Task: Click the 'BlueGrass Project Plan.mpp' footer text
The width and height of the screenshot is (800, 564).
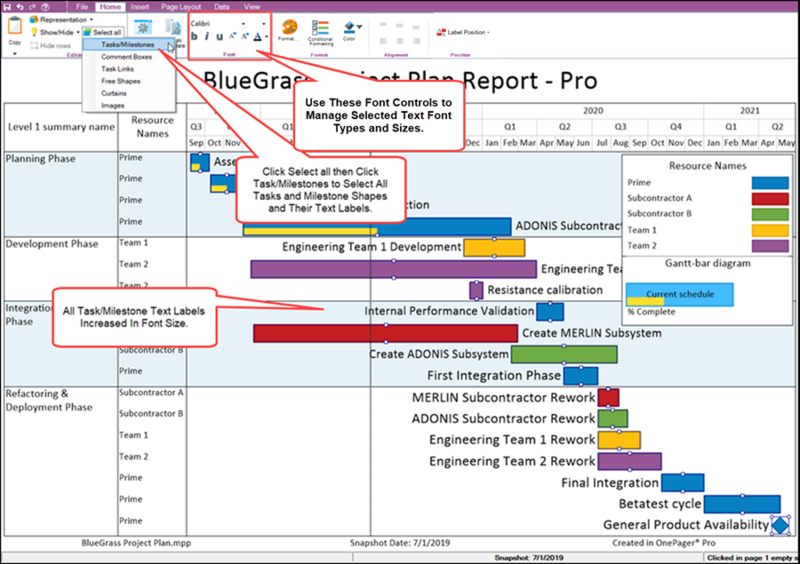Action: click(x=136, y=543)
